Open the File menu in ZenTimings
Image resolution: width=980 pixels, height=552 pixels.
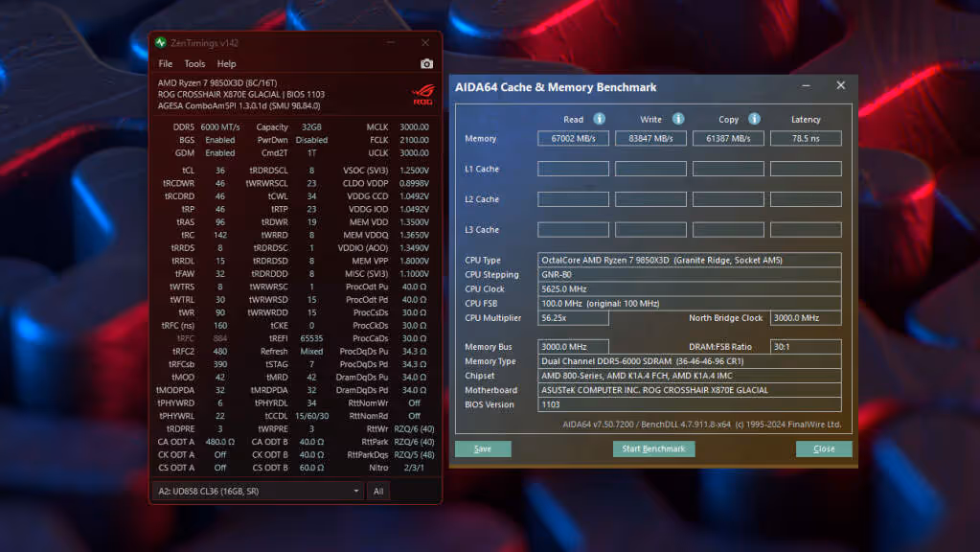point(165,64)
